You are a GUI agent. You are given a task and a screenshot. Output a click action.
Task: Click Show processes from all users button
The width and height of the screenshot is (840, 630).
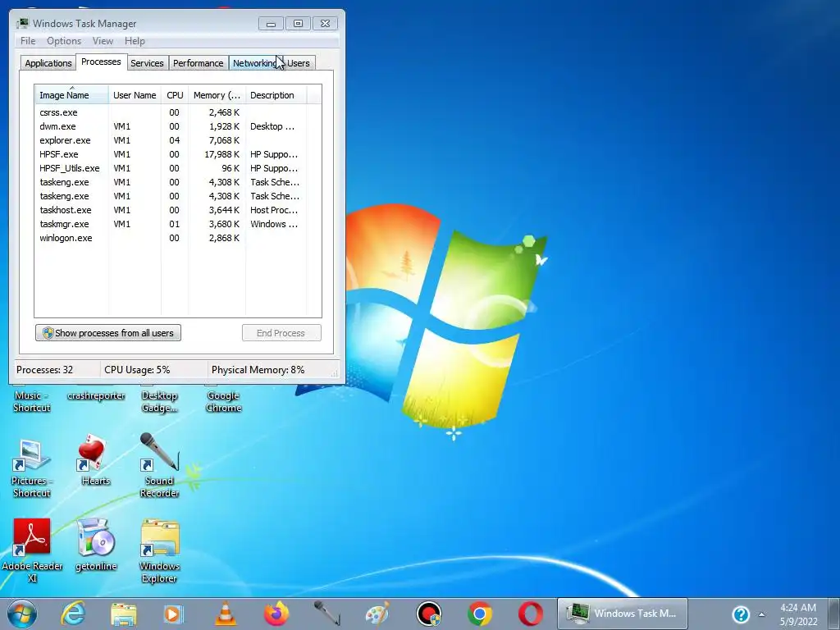(108, 333)
